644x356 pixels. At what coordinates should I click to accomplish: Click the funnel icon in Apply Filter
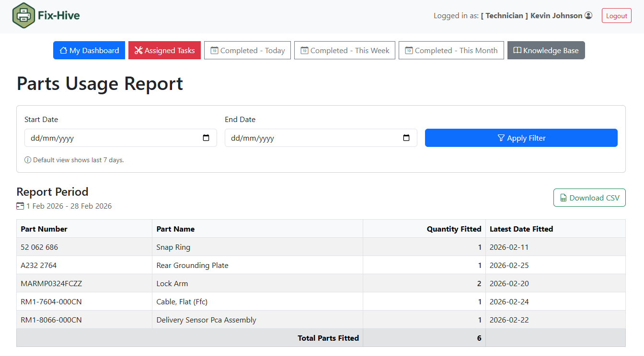coord(501,138)
